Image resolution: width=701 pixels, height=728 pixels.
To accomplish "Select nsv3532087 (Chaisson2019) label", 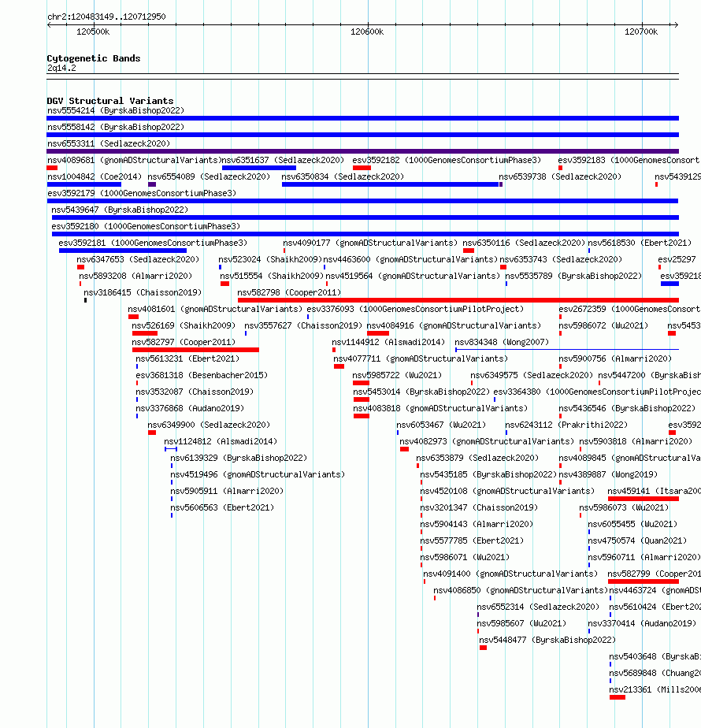I will pyautogui.click(x=195, y=392).
